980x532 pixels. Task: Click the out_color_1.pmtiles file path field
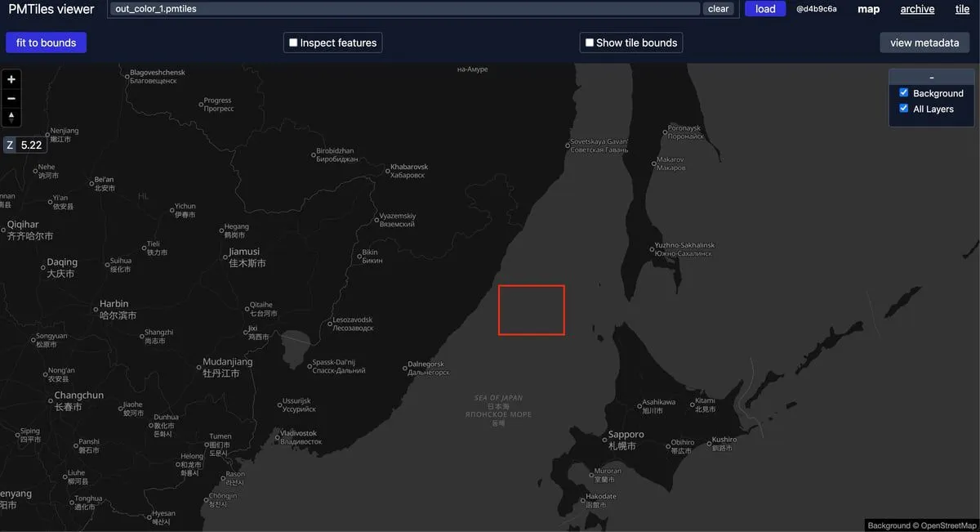point(404,9)
